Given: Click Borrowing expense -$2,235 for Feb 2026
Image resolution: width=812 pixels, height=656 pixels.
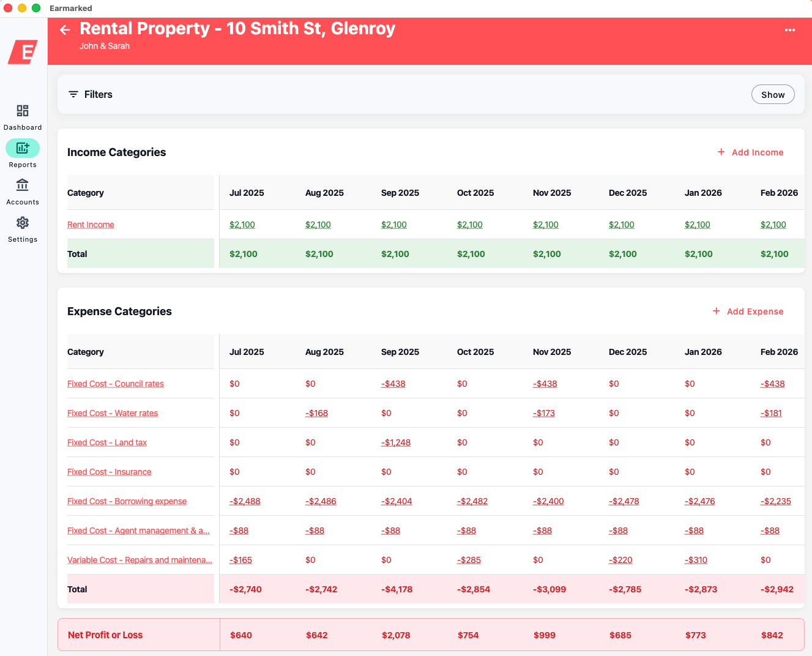Looking at the screenshot, I should pyautogui.click(x=776, y=501).
